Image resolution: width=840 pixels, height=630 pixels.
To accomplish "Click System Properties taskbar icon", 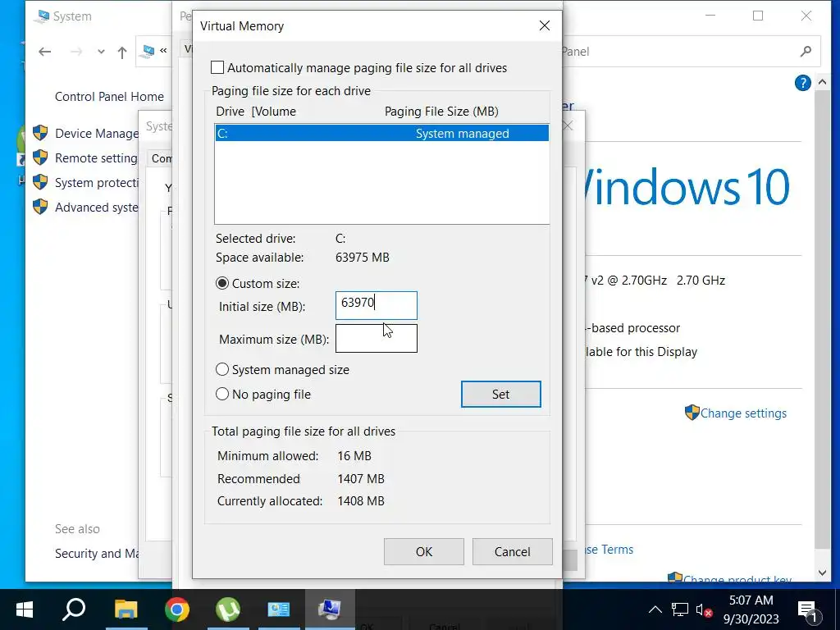I will [330, 609].
